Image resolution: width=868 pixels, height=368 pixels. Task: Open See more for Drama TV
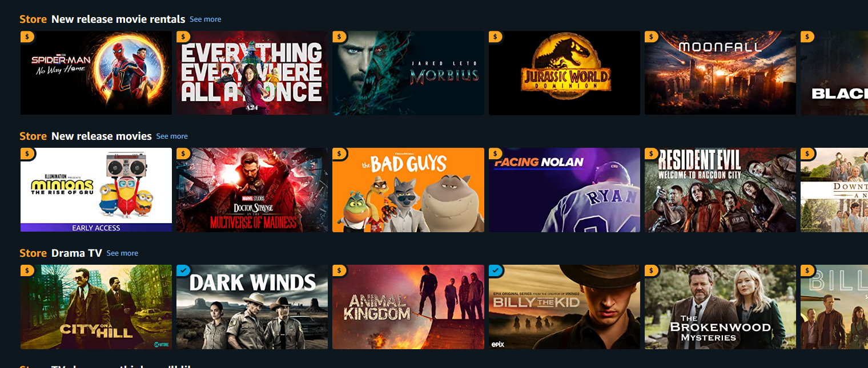point(122,253)
